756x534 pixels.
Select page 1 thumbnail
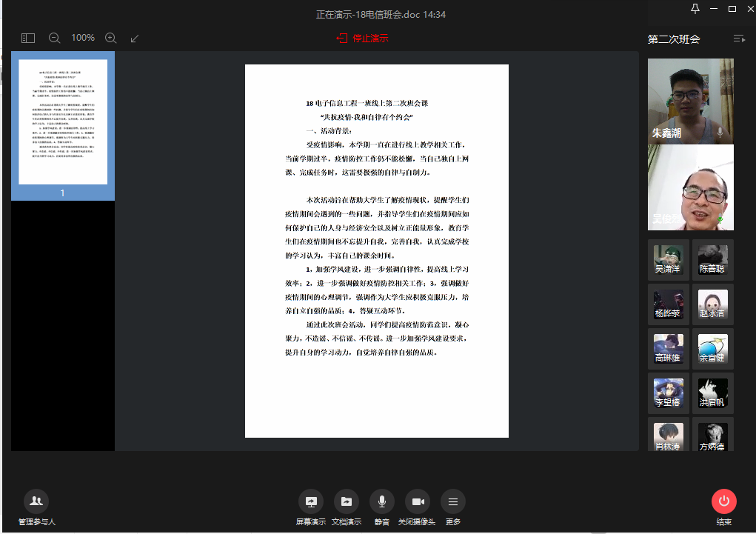[x=63, y=123]
